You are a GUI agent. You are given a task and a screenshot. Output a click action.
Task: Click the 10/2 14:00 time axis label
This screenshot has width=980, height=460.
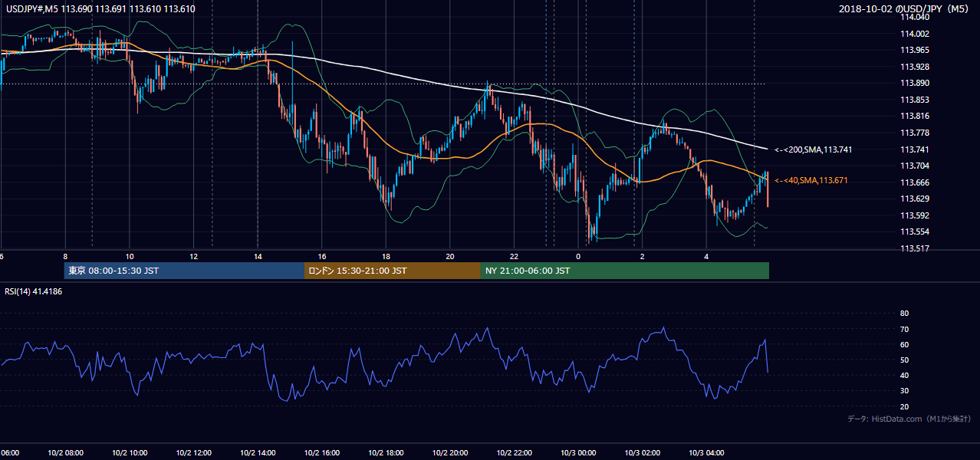pos(258,453)
